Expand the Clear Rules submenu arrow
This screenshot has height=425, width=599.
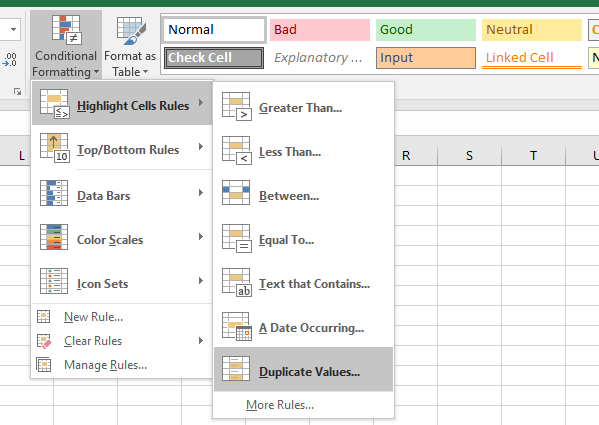point(201,341)
